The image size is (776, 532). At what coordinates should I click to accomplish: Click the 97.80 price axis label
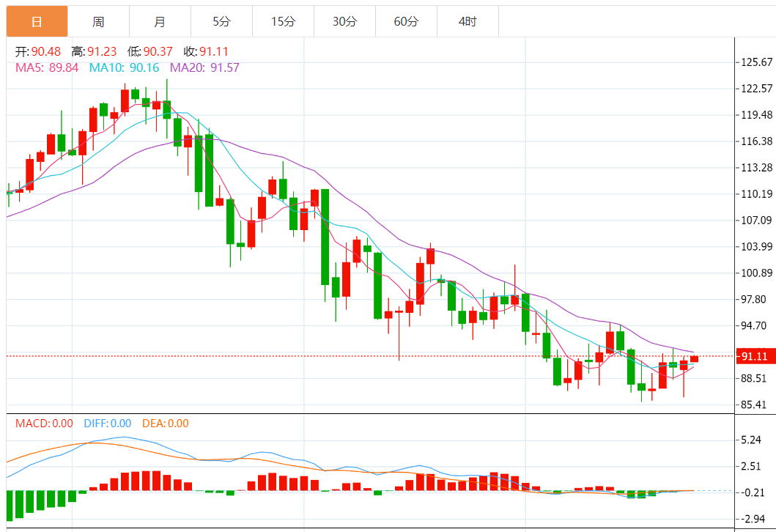click(x=754, y=300)
